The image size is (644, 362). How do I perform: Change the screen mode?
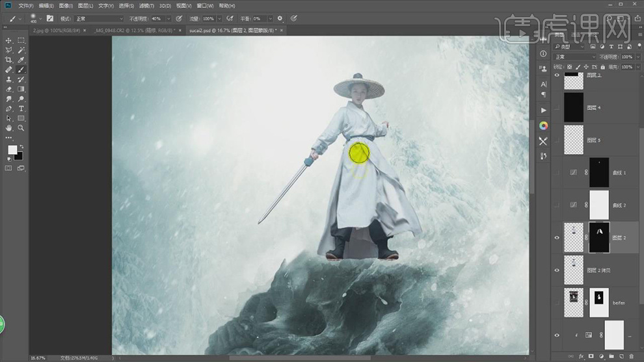(x=21, y=168)
